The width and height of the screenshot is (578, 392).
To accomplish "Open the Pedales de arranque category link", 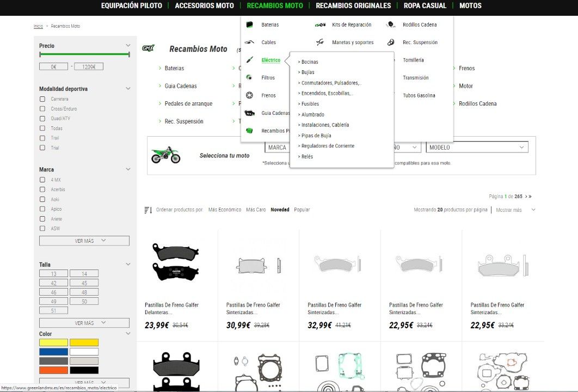I will pyautogui.click(x=188, y=103).
